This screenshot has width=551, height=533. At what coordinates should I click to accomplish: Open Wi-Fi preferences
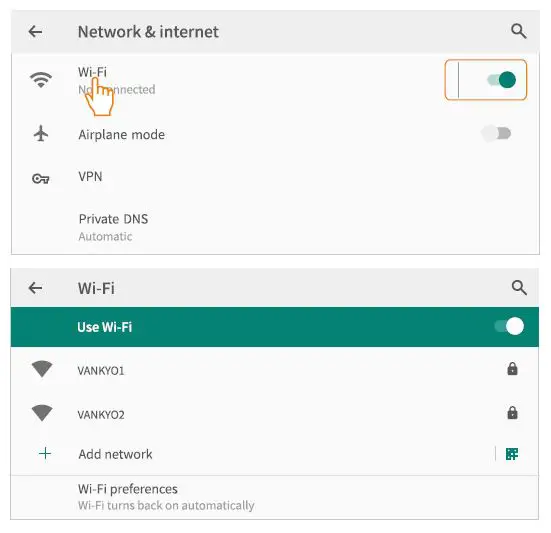275,497
